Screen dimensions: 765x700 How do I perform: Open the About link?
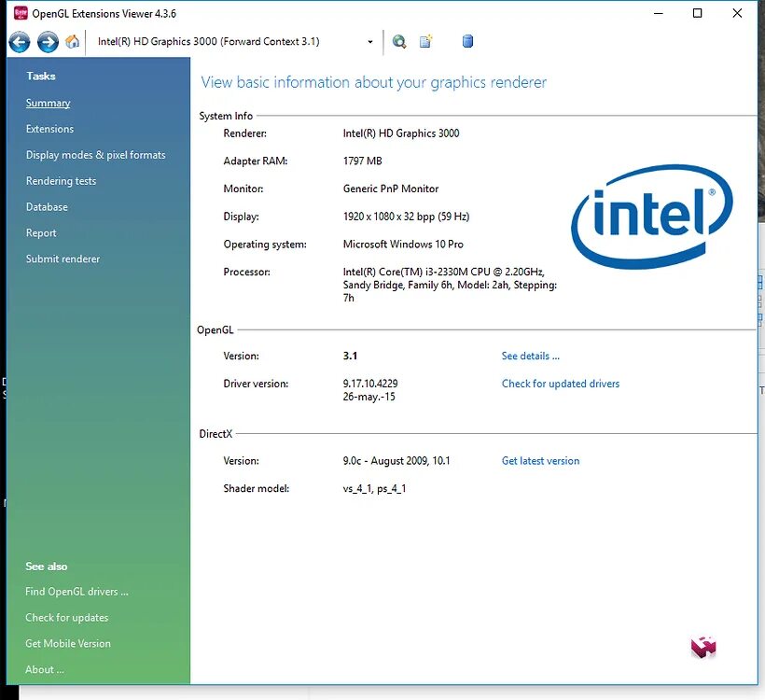(x=45, y=669)
